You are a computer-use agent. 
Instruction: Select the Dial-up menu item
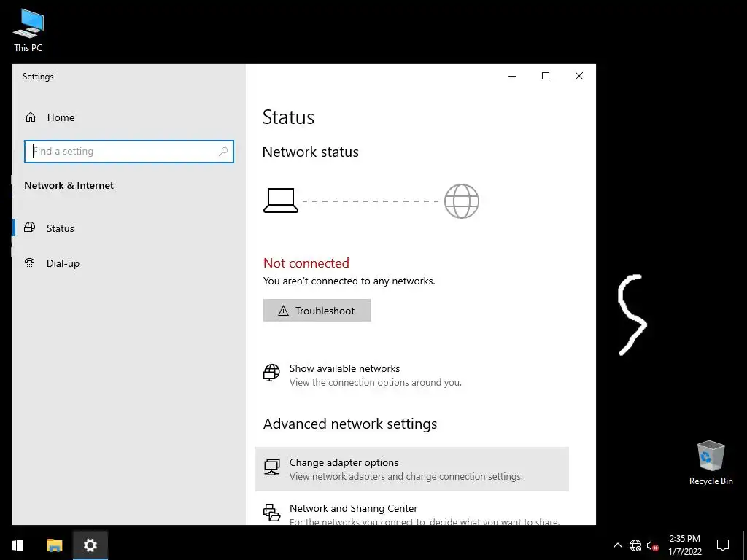63,263
